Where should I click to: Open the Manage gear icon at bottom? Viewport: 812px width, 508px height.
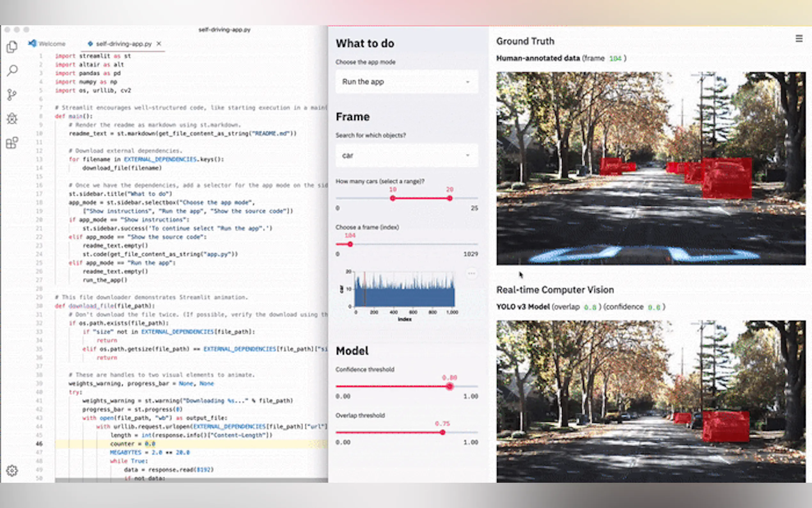[12, 471]
